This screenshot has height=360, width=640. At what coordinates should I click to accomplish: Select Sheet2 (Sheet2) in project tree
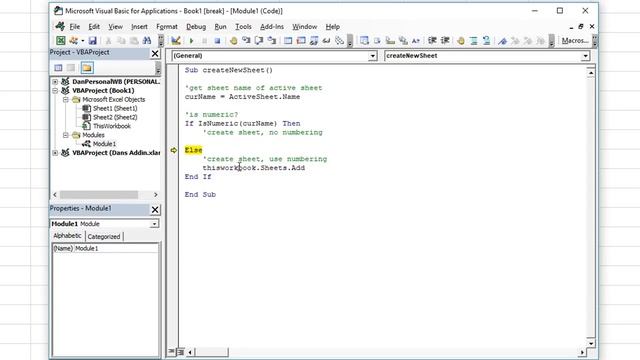click(115, 118)
